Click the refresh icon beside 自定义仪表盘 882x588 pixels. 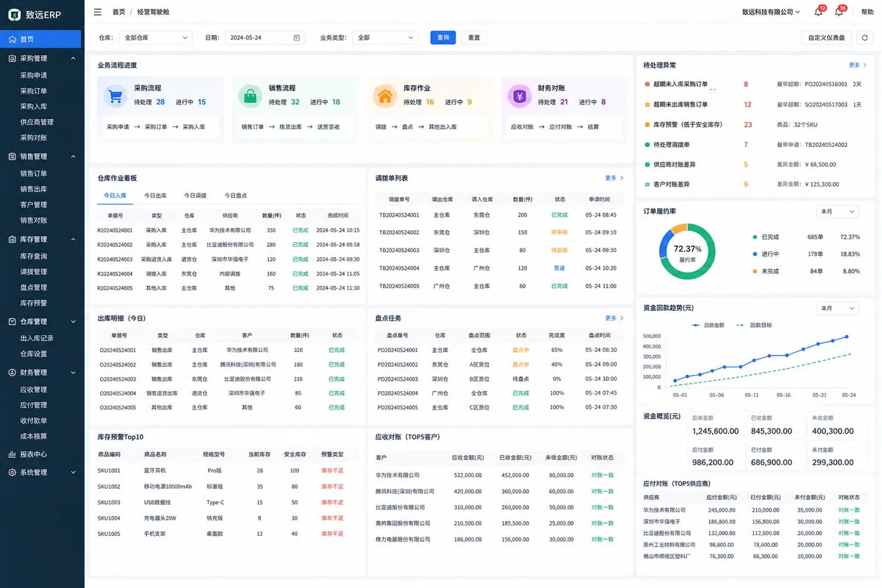864,37
